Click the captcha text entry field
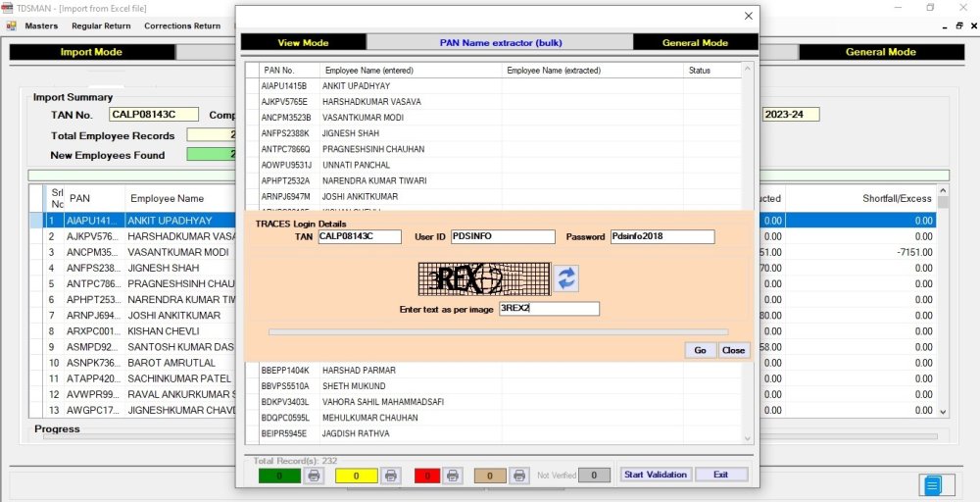Screen dimensions: 980x502 coord(549,308)
